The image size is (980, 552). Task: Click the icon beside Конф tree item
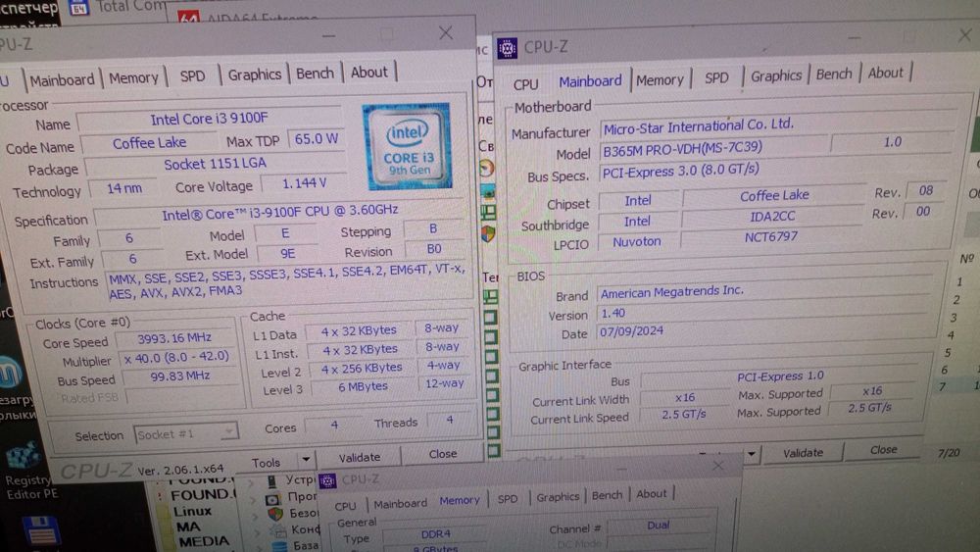[277, 530]
